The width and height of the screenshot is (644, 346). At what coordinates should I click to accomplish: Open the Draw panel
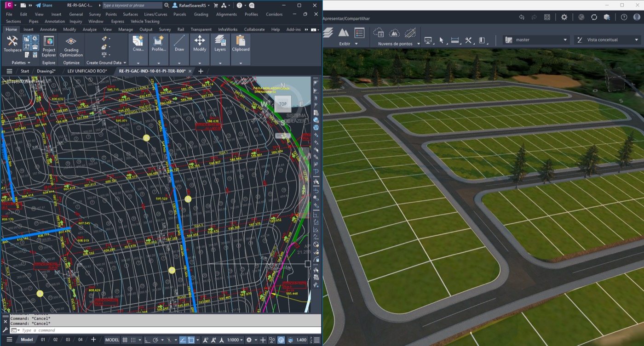pos(179,44)
